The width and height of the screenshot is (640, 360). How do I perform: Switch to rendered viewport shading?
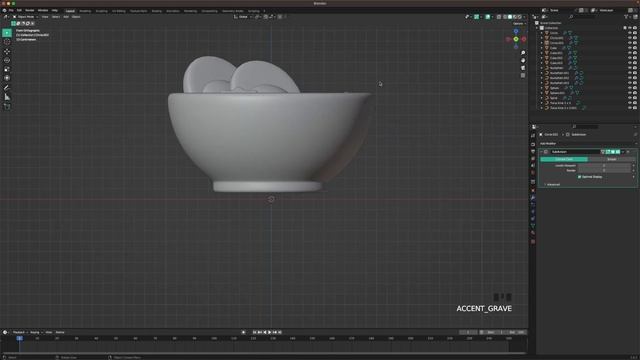click(520, 17)
